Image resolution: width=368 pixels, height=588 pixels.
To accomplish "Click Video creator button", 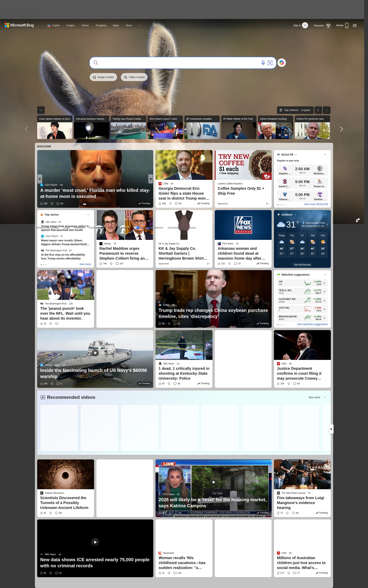I will click(134, 77).
